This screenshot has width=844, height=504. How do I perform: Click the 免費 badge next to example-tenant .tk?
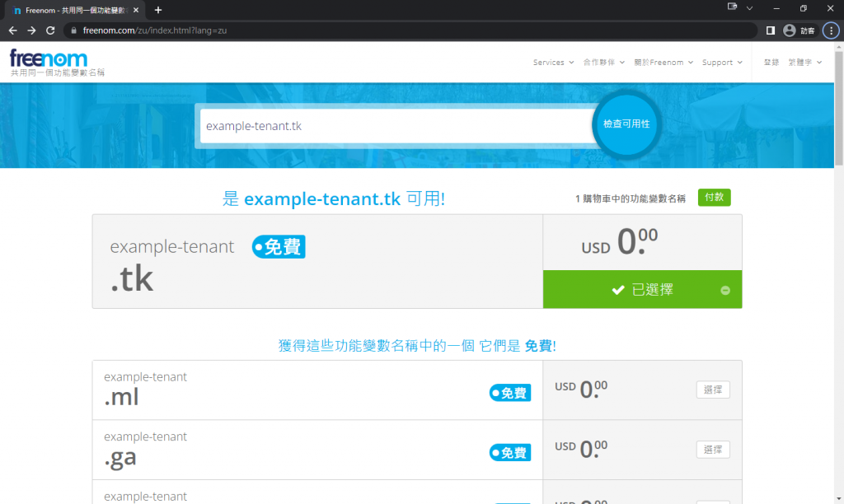pos(279,247)
